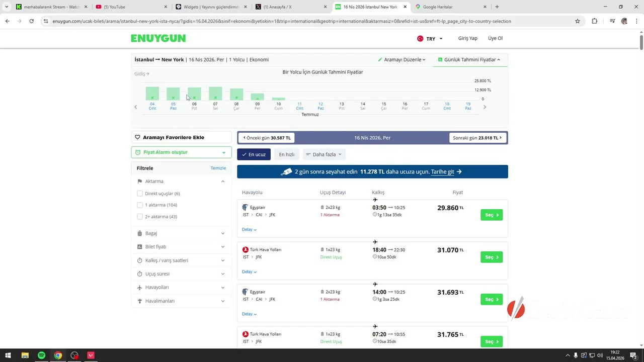Click Seç for the 29.860 TL flight
Viewport: 644px width, 362px height.
(492, 215)
